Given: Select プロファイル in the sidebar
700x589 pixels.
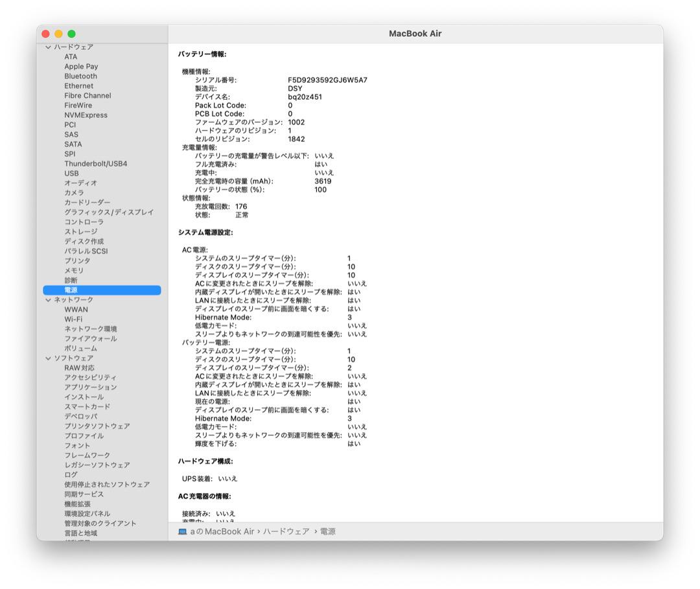Looking at the screenshot, I should pyautogui.click(x=84, y=436).
